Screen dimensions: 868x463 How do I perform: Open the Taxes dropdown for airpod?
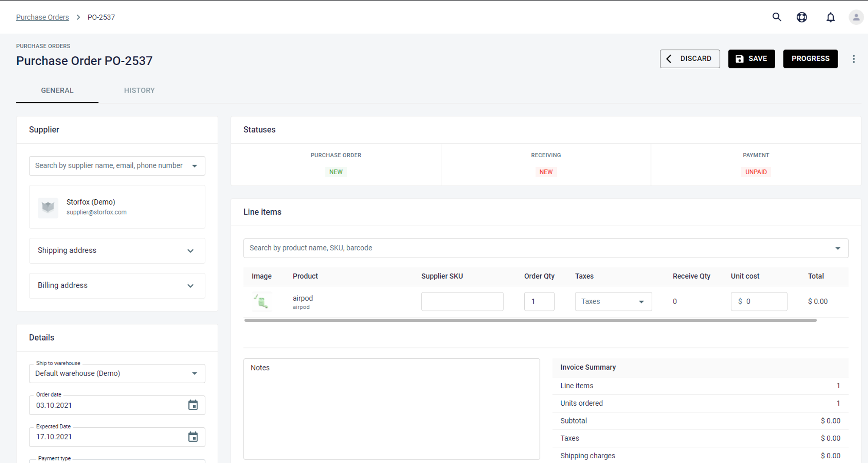click(613, 301)
